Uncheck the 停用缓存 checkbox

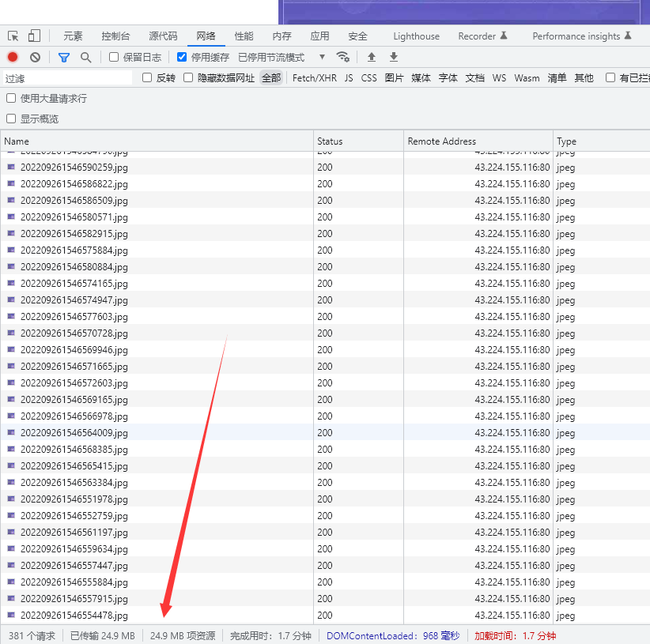[182, 57]
